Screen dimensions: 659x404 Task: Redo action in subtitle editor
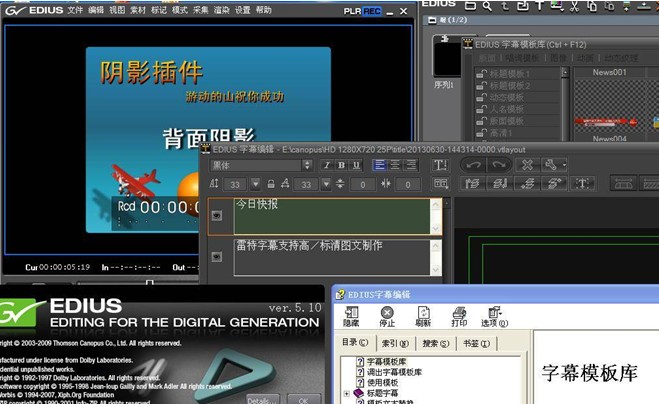tap(499, 165)
